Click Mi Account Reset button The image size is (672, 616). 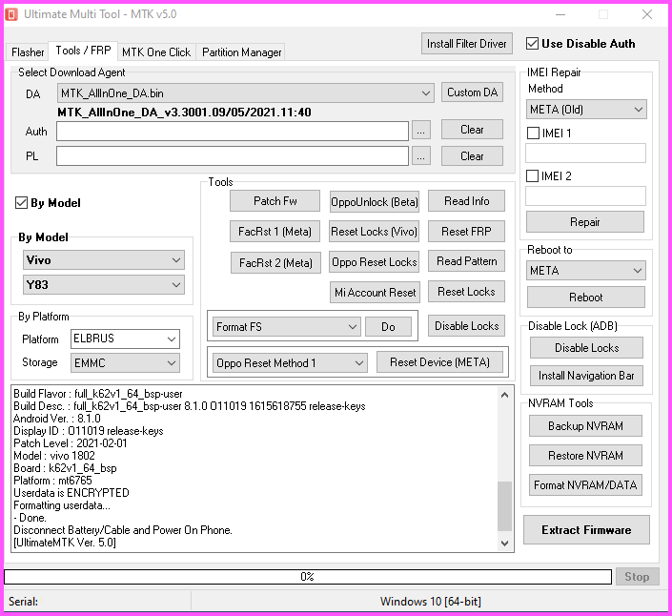coord(375,293)
